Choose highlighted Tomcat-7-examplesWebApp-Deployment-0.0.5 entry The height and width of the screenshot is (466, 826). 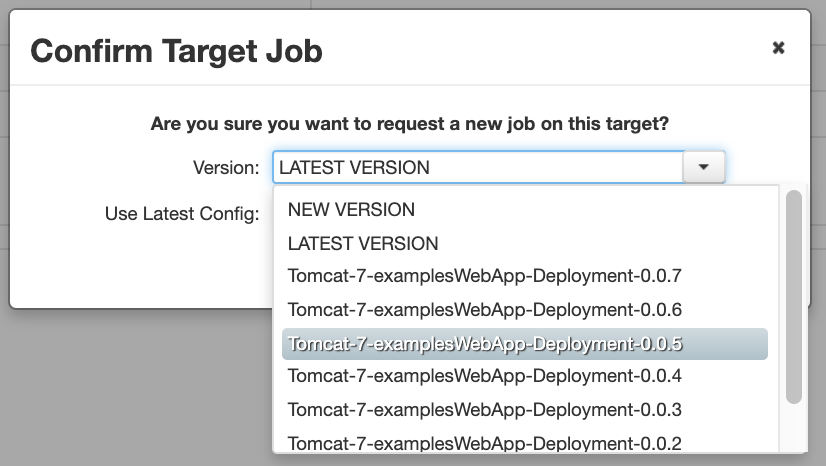click(525, 344)
